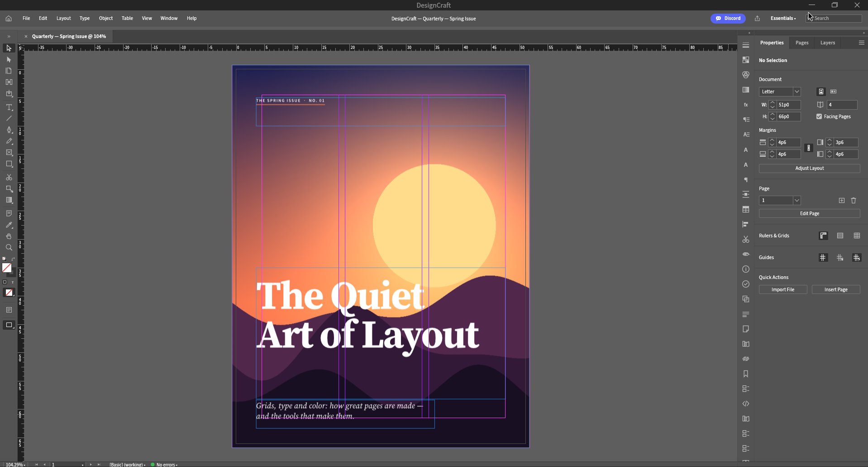Add a new page with plus icon
Image resolution: width=868 pixels, height=467 pixels.
[842, 200]
